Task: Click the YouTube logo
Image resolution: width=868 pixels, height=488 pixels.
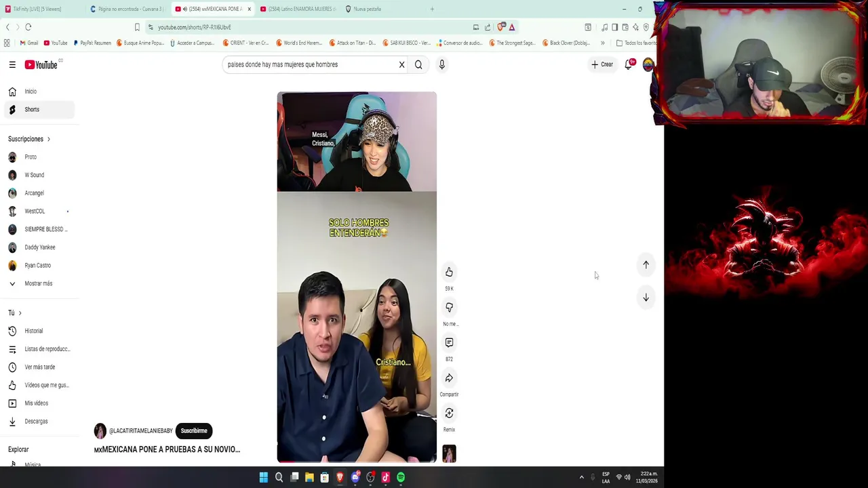Action: click(x=41, y=64)
